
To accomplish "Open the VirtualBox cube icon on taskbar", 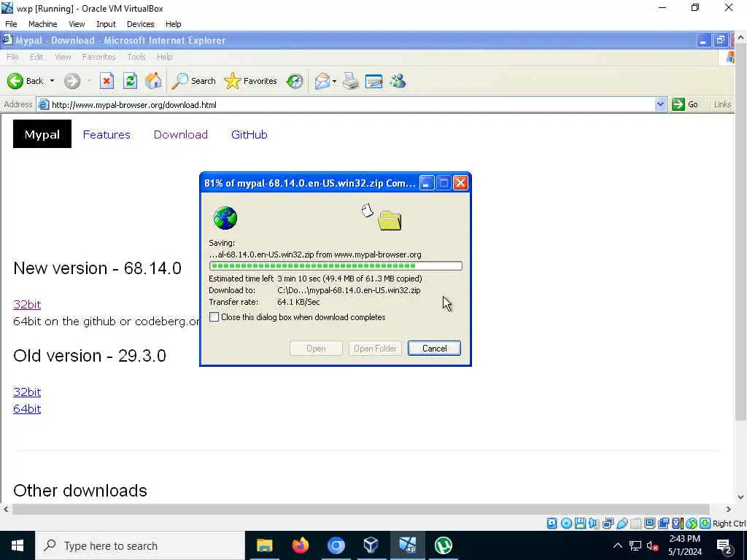I will point(371,545).
